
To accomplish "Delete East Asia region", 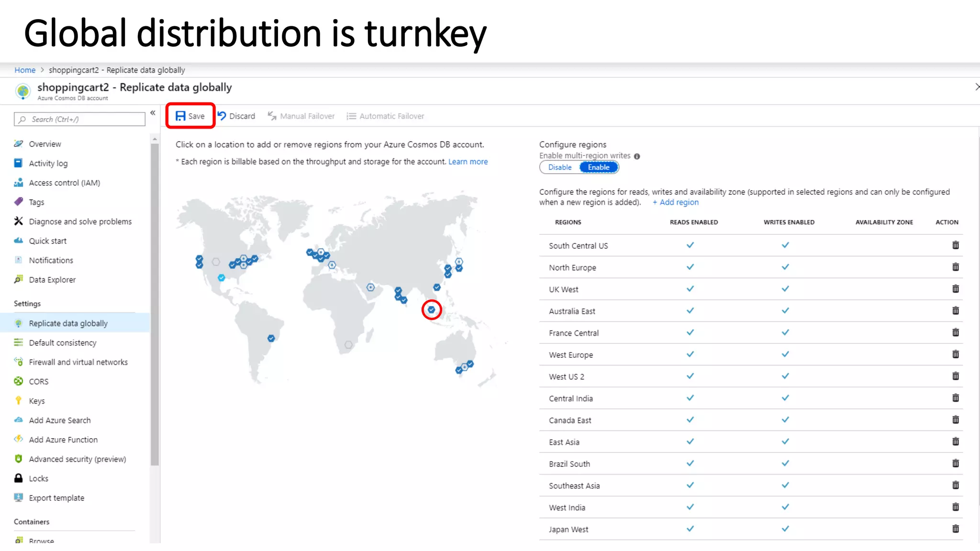I will pos(956,441).
